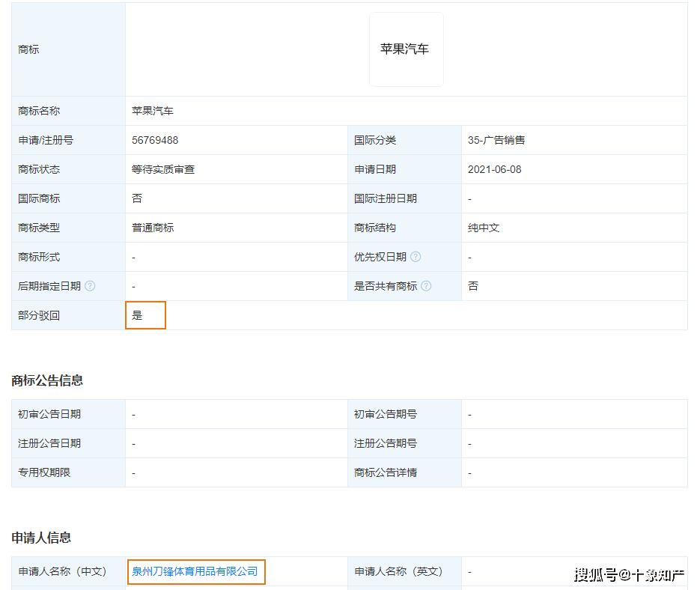Open the 泉州刀锋体育用品有限公司 applicant link
The image size is (700, 590).
(x=195, y=571)
